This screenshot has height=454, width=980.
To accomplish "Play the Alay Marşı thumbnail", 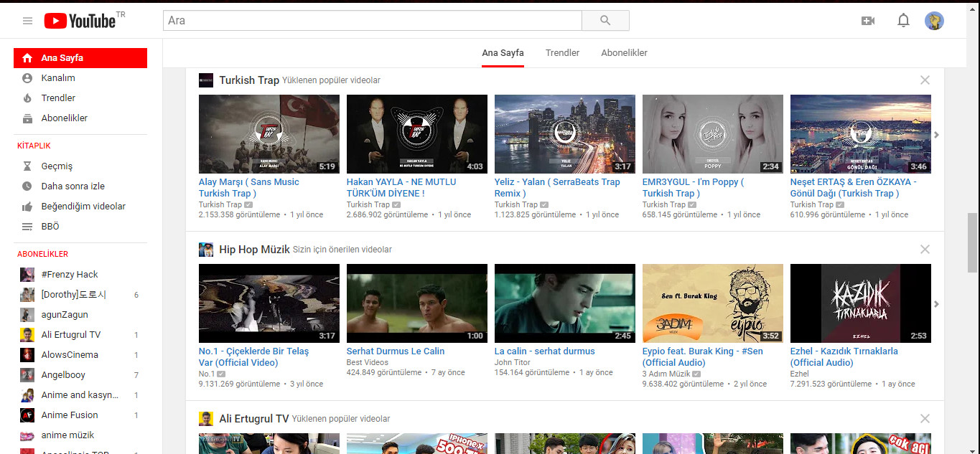I will point(269,134).
